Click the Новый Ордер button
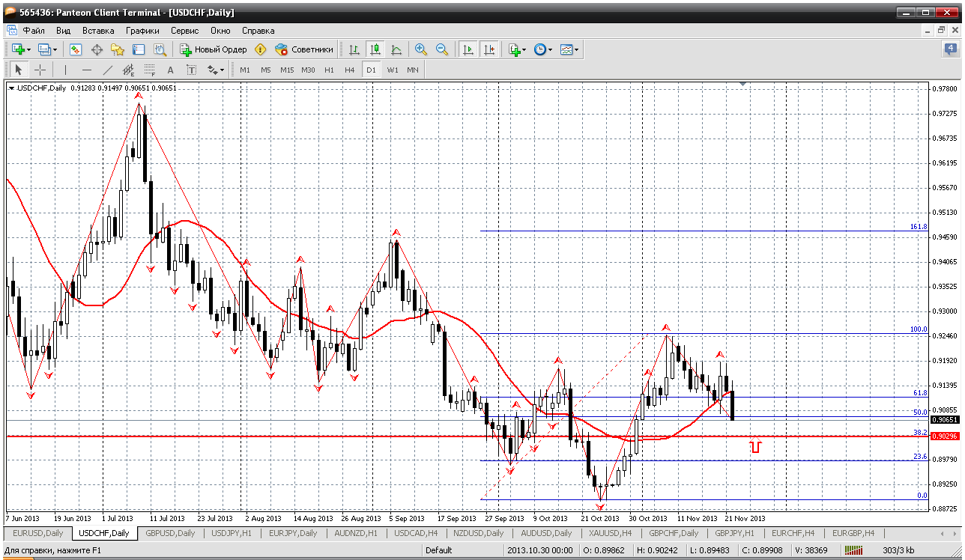Viewport: 965px width, 560px height. coord(213,49)
